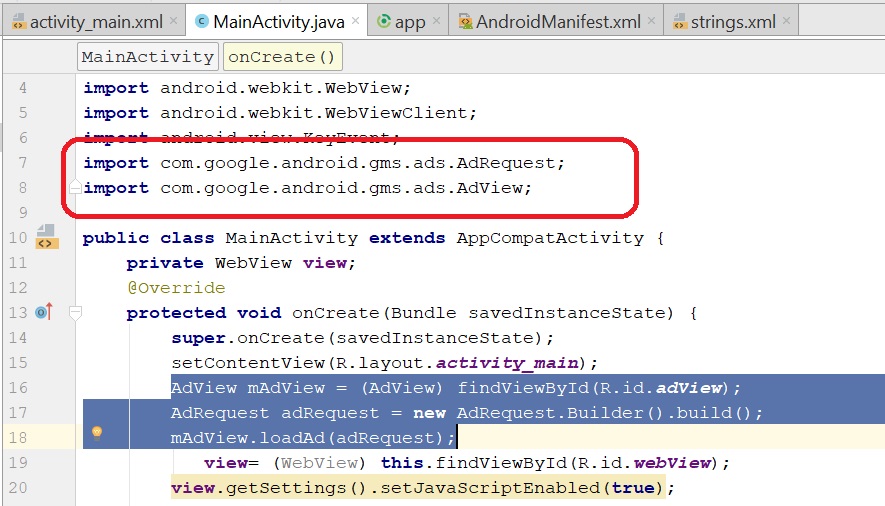The image size is (885, 506).
Task: Click the AdRequest.Builder().build() code
Action: [604, 413]
